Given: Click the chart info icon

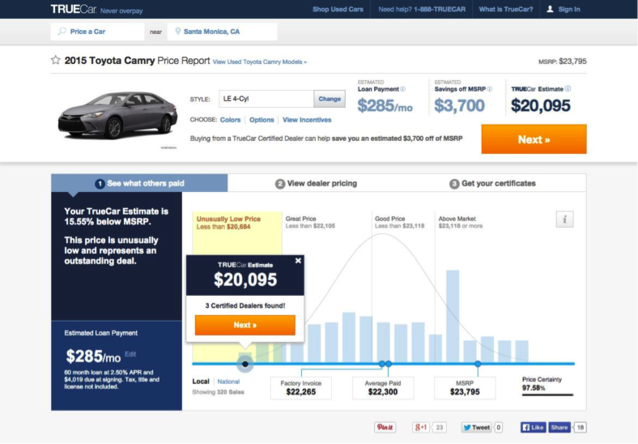Looking at the screenshot, I should pyautogui.click(x=565, y=220).
